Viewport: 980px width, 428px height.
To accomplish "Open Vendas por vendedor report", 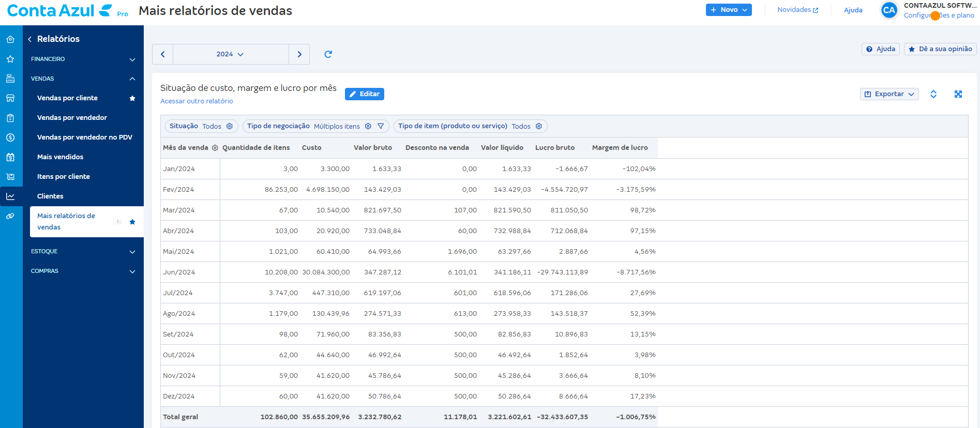I will point(72,118).
